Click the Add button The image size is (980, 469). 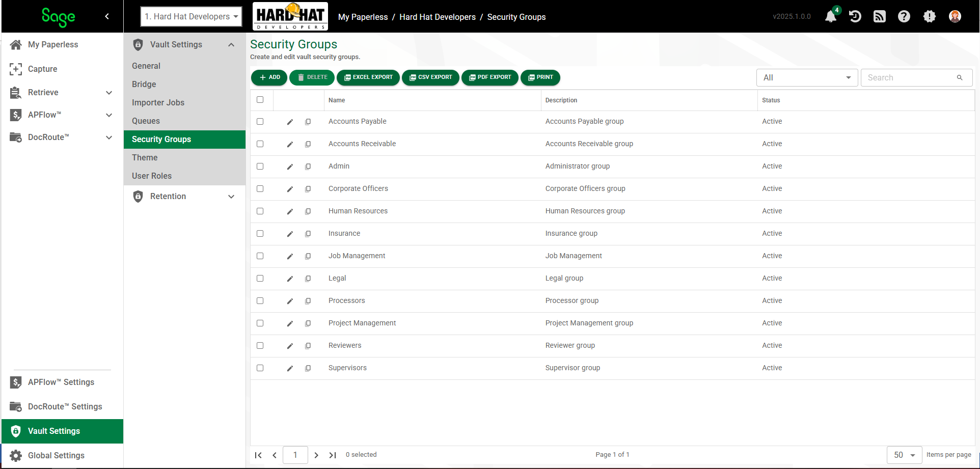click(269, 77)
